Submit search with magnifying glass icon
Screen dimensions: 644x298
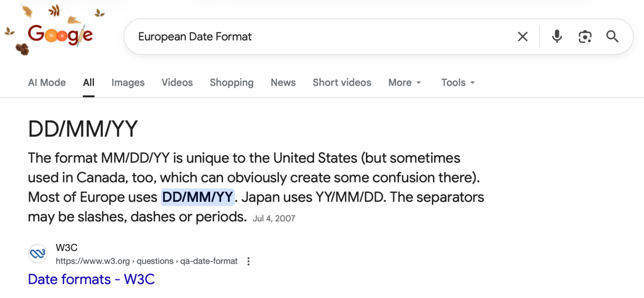coord(612,37)
